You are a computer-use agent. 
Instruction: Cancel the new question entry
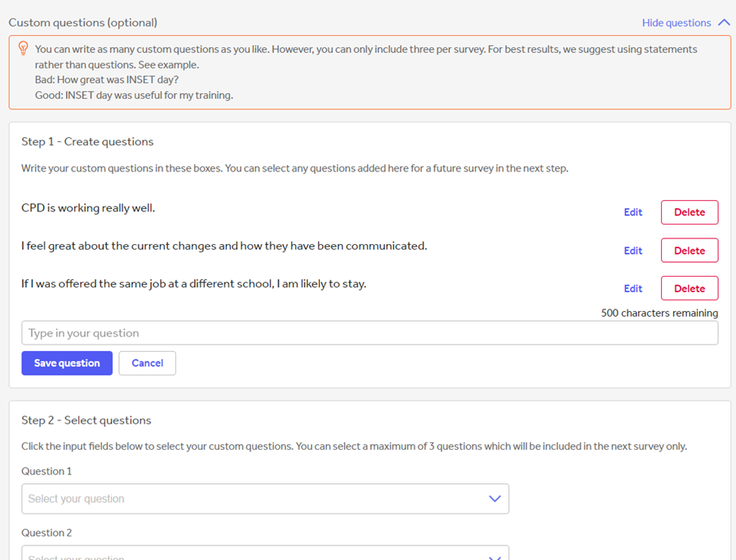click(147, 362)
